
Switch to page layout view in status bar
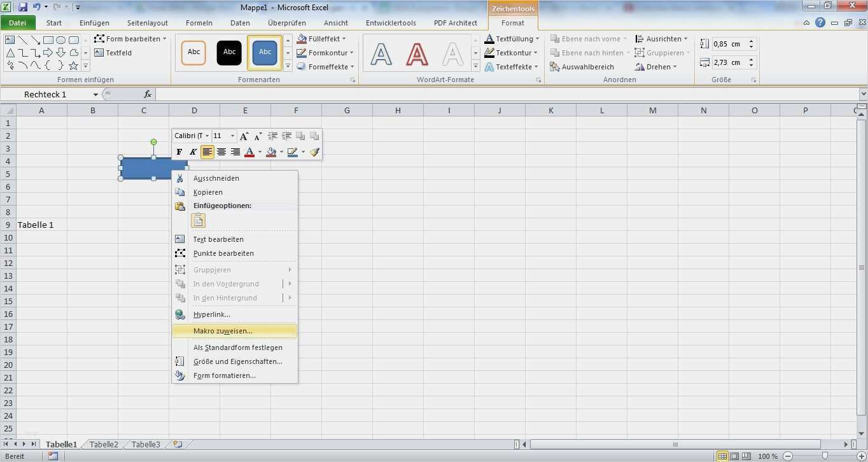point(735,456)
